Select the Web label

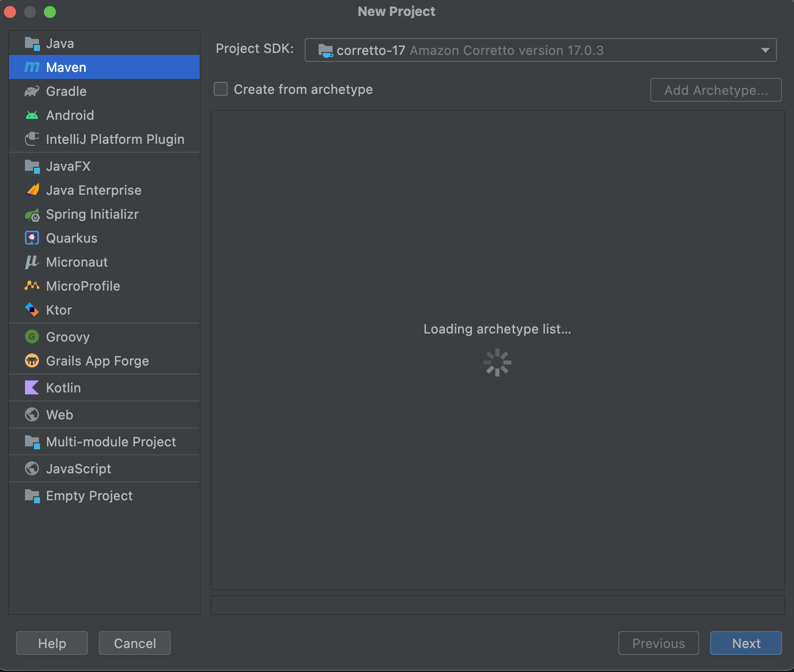click(x=59, y=415)
